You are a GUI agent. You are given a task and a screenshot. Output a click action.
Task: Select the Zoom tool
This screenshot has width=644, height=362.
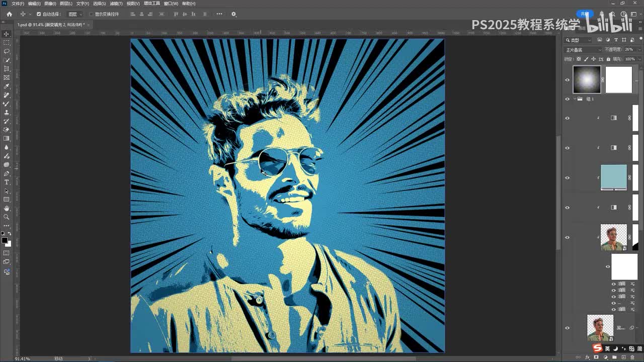point(7,217)
